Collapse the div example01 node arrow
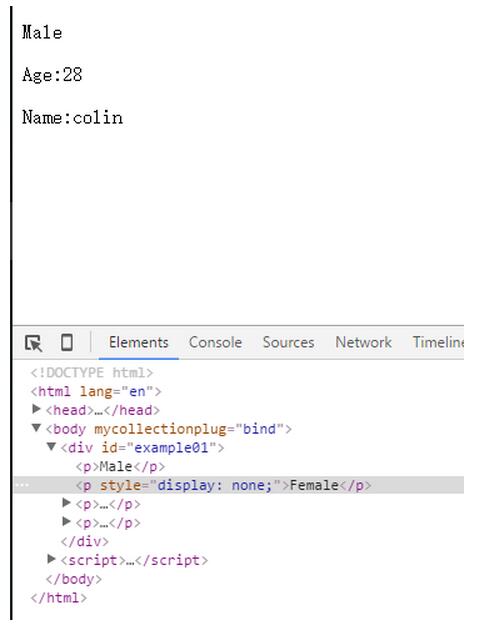The image size is (484, 635). pyautogui.click(x=51, y=447)
